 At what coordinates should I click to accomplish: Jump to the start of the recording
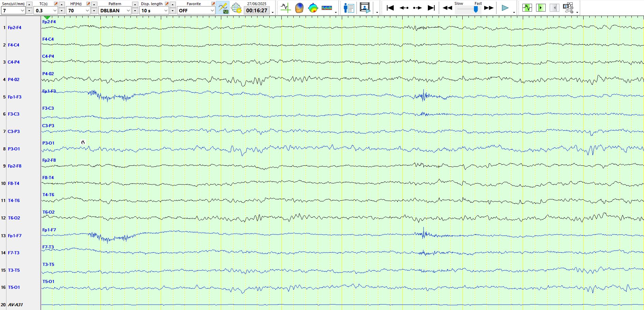[x=390, y=8]
